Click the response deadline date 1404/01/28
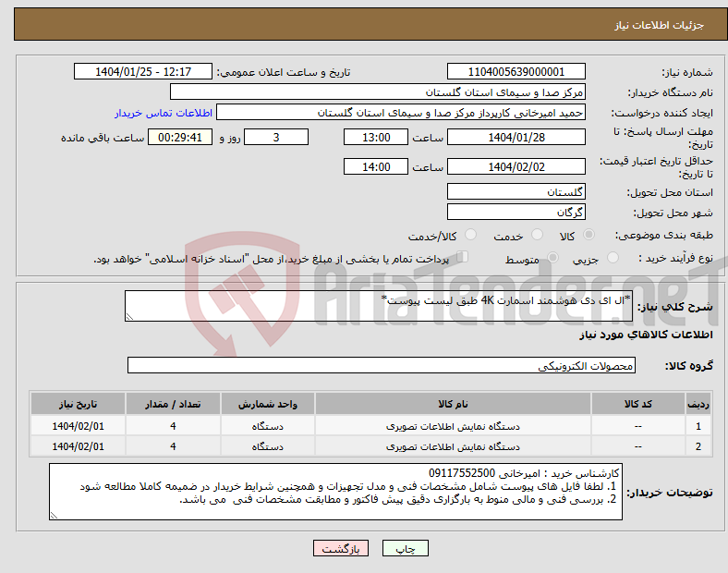 click(516, 137)
